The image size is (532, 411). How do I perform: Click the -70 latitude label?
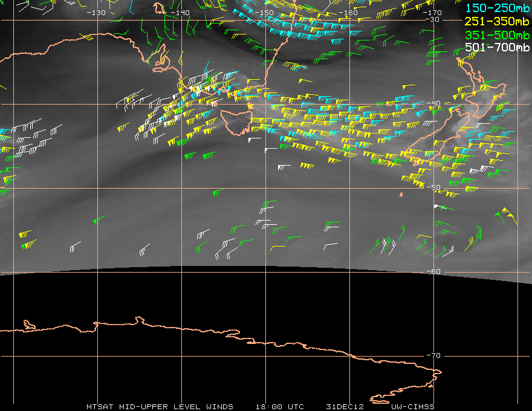[x=433, y=355]
